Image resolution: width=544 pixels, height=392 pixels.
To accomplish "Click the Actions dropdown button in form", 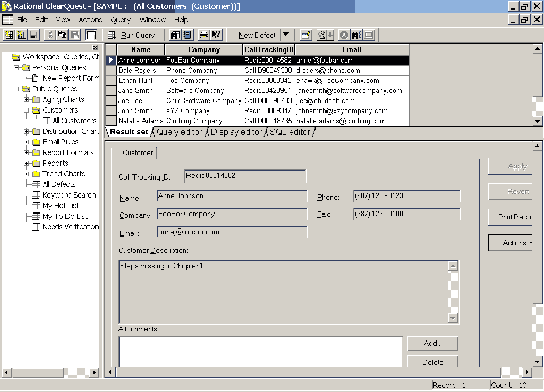I will (511, 243).
